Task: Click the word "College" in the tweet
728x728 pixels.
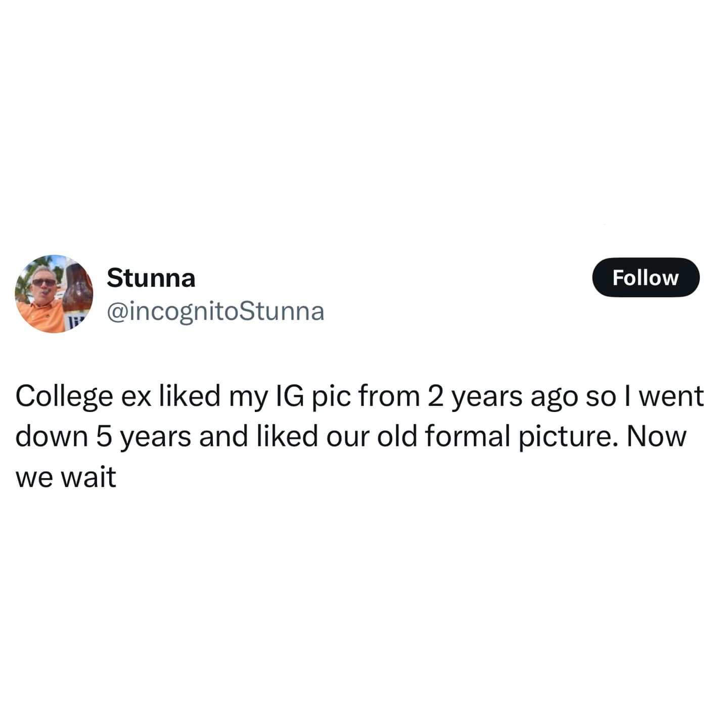Action: [64, 396]
